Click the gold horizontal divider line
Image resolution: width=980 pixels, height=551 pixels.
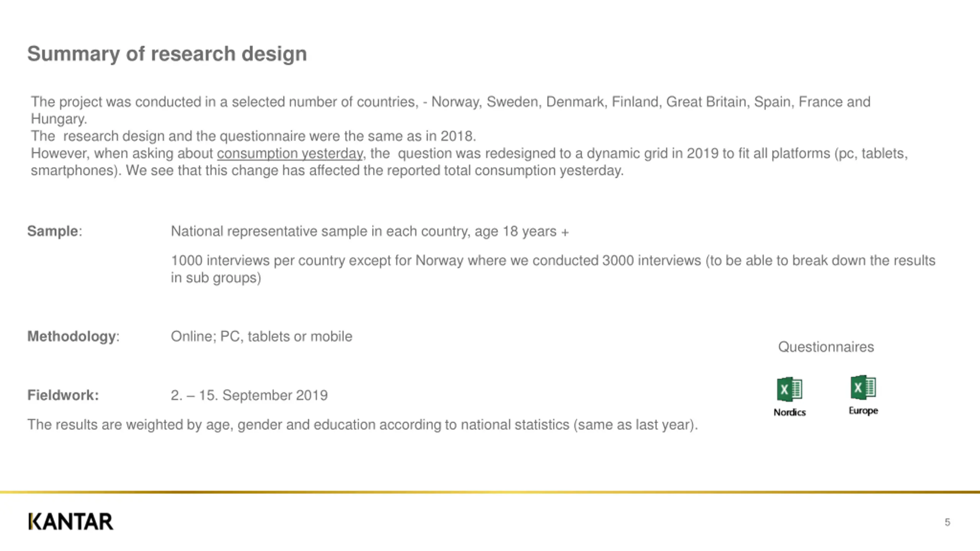(x=490, y=492)
